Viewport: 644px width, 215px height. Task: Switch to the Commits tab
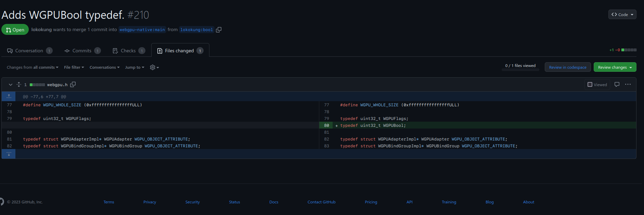(x=82, y=51)
